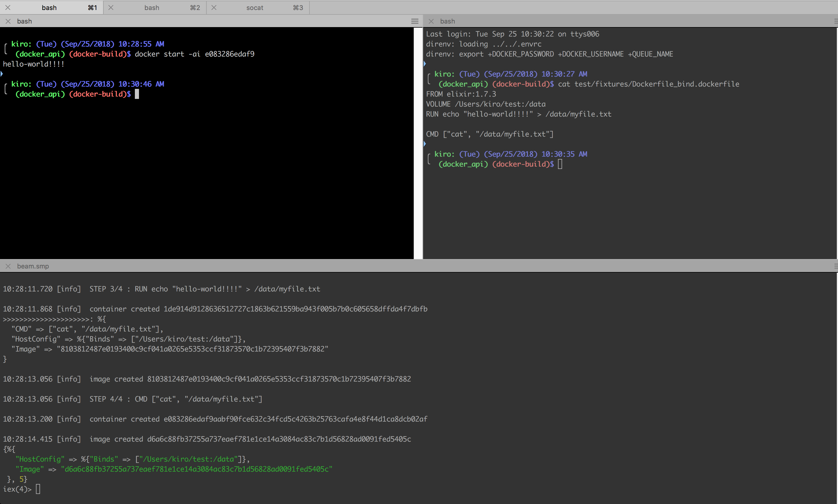Image resolution: width=838 pixels, height=504 pixels.
Task: Close the socat tab
Action: 214,7
